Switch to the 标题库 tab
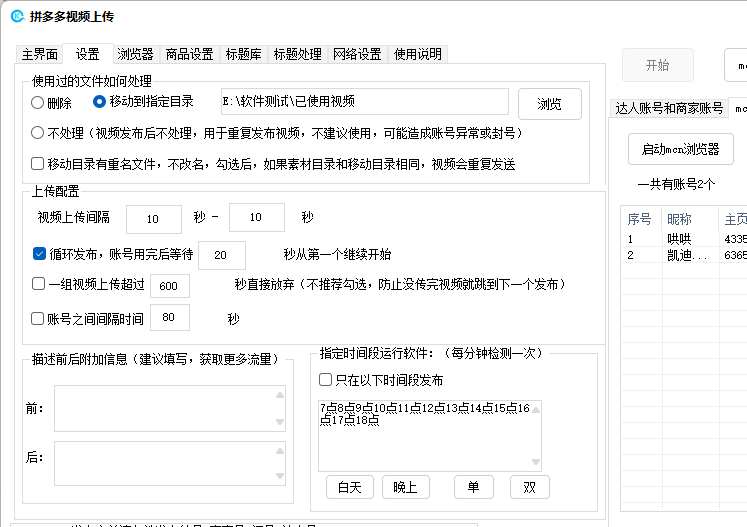The height and width of the screenshot is (527, 747). click(243, 54)
